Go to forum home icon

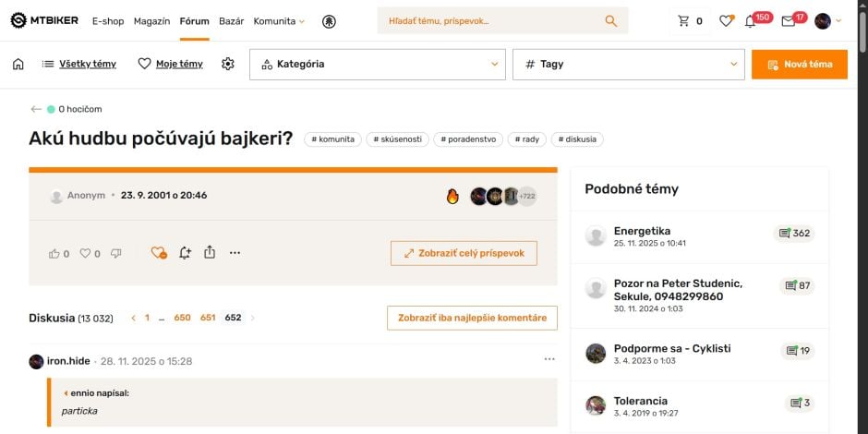tap(18, 64)
